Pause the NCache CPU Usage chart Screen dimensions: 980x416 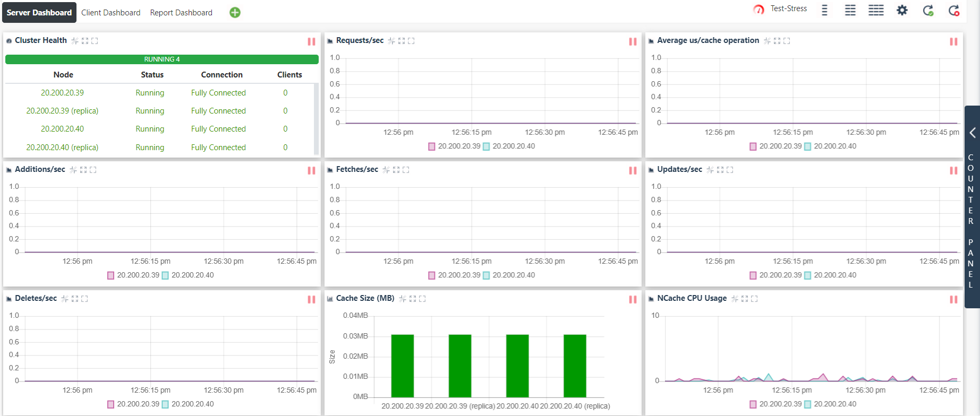click(x=953, y=299)
